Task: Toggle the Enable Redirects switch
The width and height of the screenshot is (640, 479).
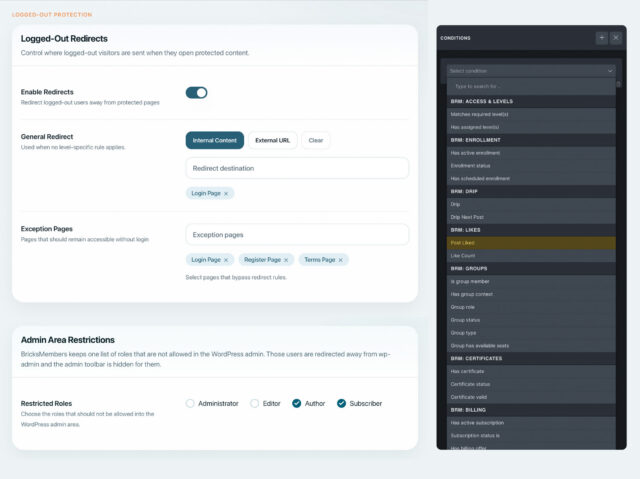Action: pos(196,93)
